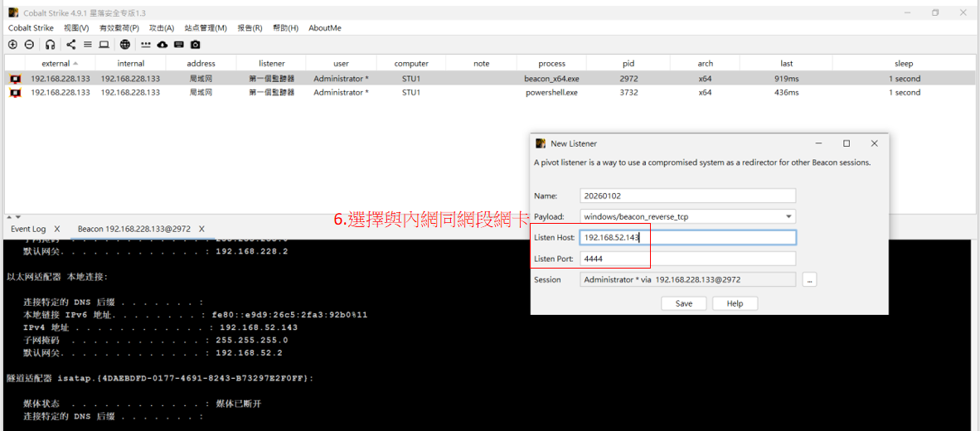Open the AboutMe menu
Image resolution: width=980 pixels, height=431 pixels.
pyautogui.click(x=325, y=28)
